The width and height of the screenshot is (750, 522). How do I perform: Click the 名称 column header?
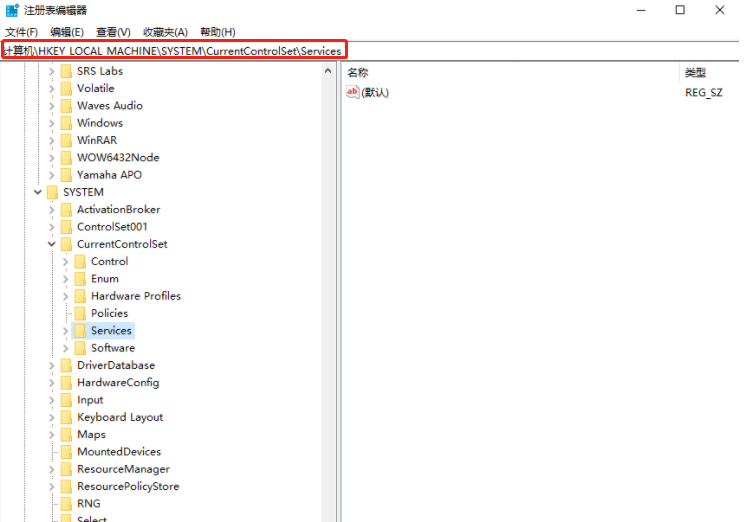[x=358, y=73]
